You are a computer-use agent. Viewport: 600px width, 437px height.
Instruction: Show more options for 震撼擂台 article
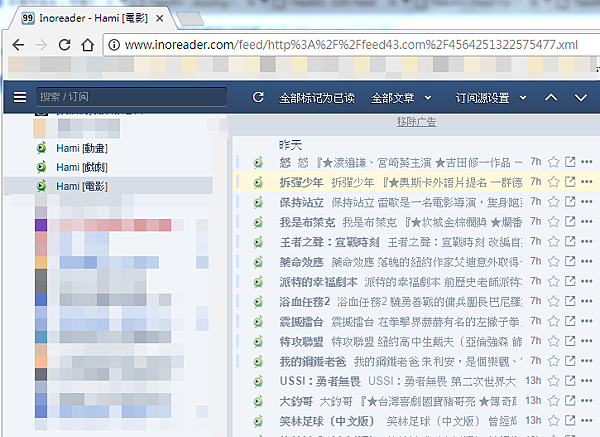click(587, 321)
